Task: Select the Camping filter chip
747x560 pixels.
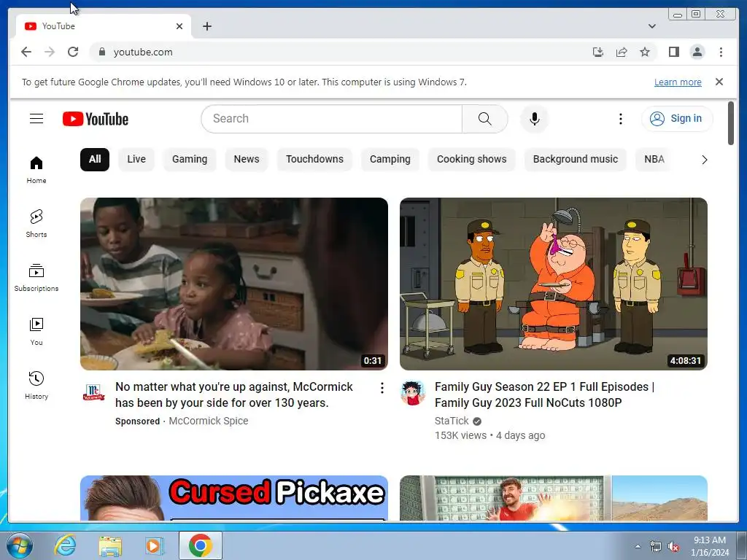Action: 390,159
